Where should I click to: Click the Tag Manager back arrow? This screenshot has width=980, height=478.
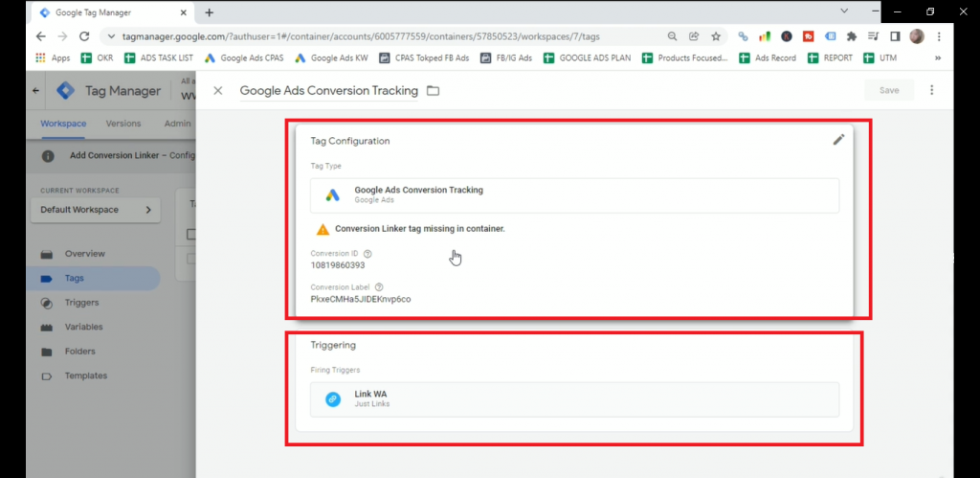coord(36,91)
